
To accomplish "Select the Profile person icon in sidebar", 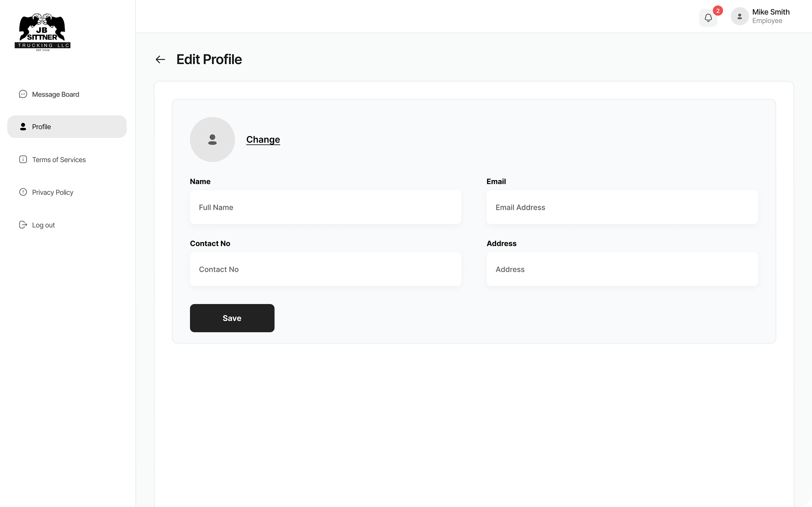I will click(x=23, y=127).
